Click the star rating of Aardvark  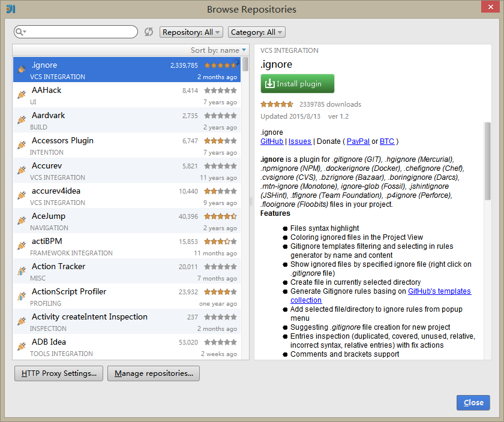[221, 116]
